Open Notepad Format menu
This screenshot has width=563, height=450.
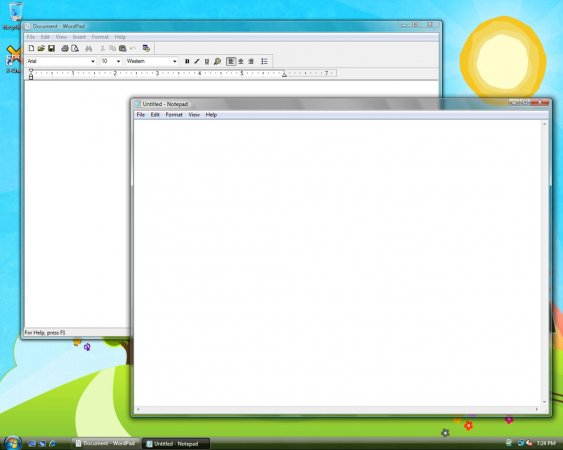(174, 115)
